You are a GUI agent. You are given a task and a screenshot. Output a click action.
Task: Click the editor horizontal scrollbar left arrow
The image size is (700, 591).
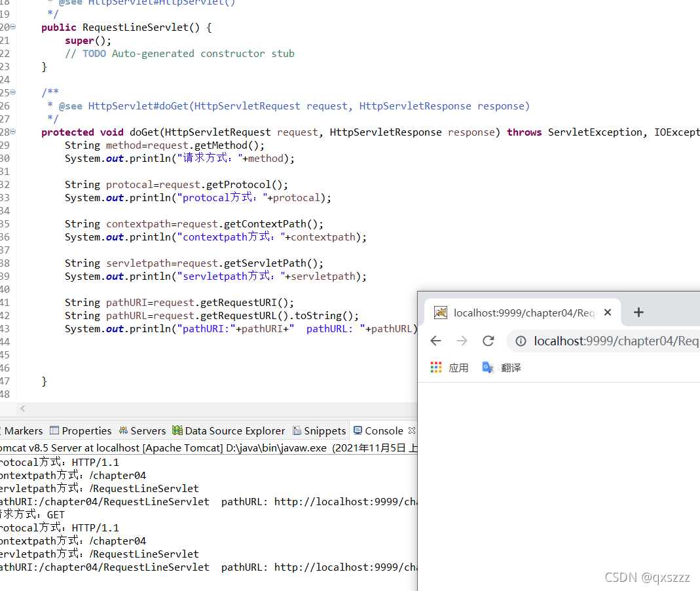pos(23,408)
